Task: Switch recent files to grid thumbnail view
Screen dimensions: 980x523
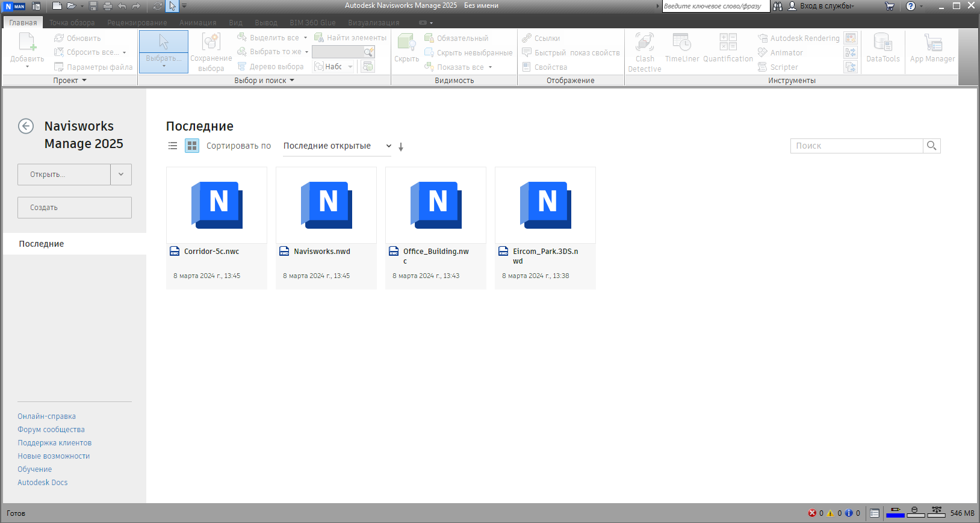Action: tap(192, 146)
